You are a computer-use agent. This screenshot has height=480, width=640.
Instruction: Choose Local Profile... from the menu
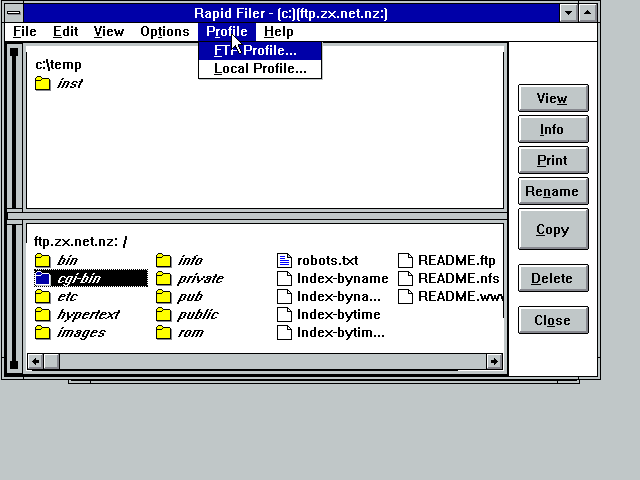pos(260,69)
